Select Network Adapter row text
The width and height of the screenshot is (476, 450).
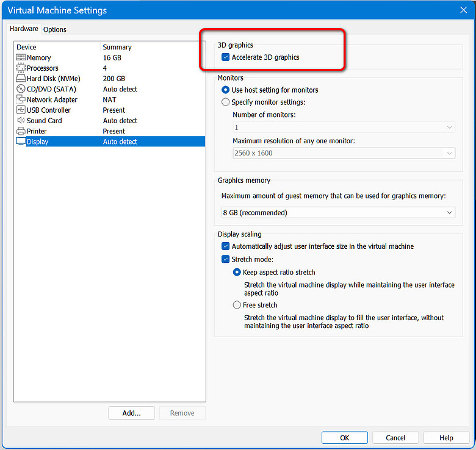[x=52, y=99]
